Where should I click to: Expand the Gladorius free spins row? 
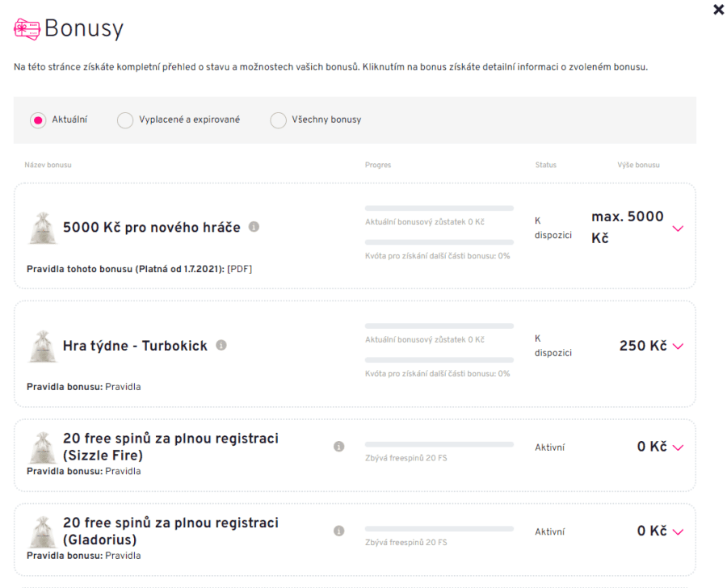(x=678, y=531)
